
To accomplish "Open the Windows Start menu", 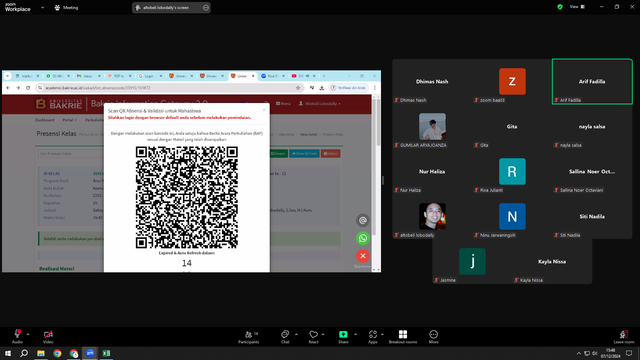I will point(8,353).
